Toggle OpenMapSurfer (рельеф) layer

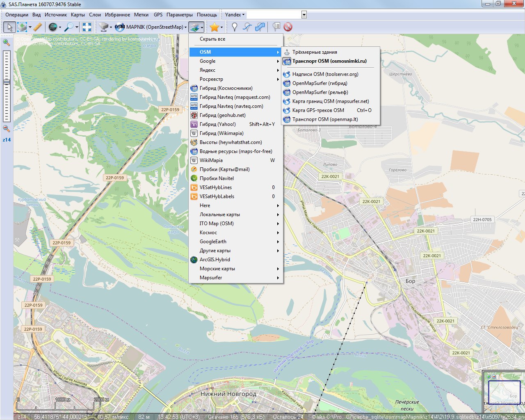[331, 92]
